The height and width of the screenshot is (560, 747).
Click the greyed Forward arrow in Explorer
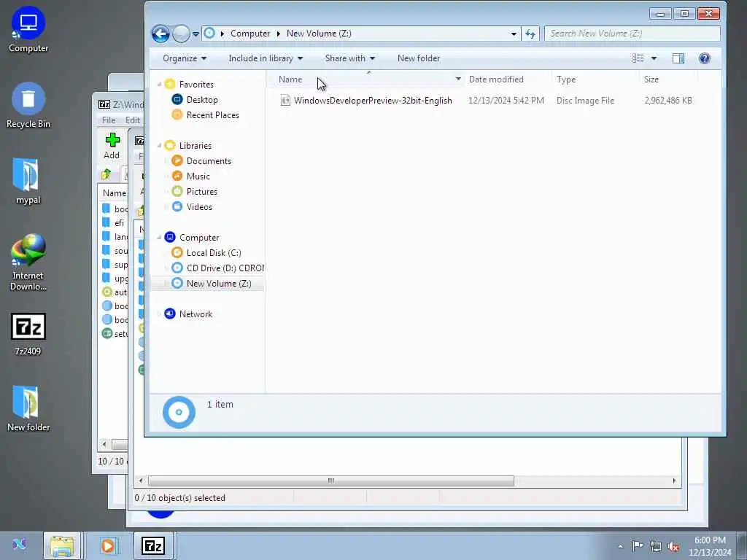tap(181, 34)
